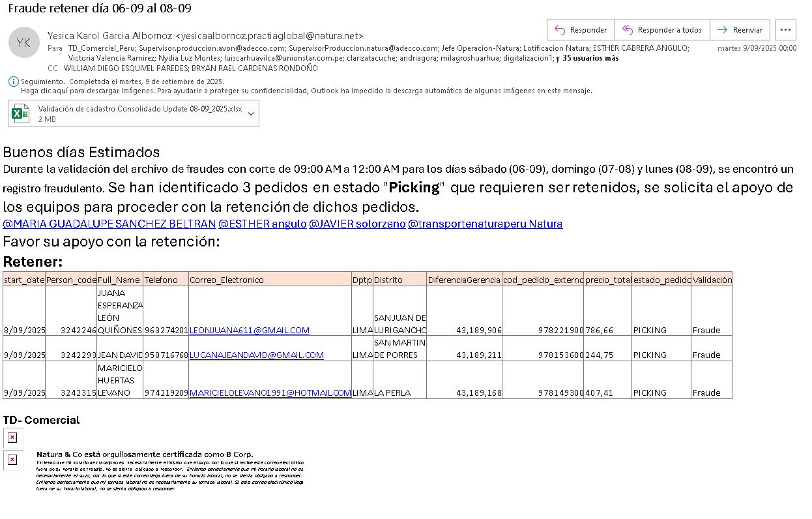Click the download images info bar message
The width and height of the screenshot is (812, 519).
(x=306, y=91)
